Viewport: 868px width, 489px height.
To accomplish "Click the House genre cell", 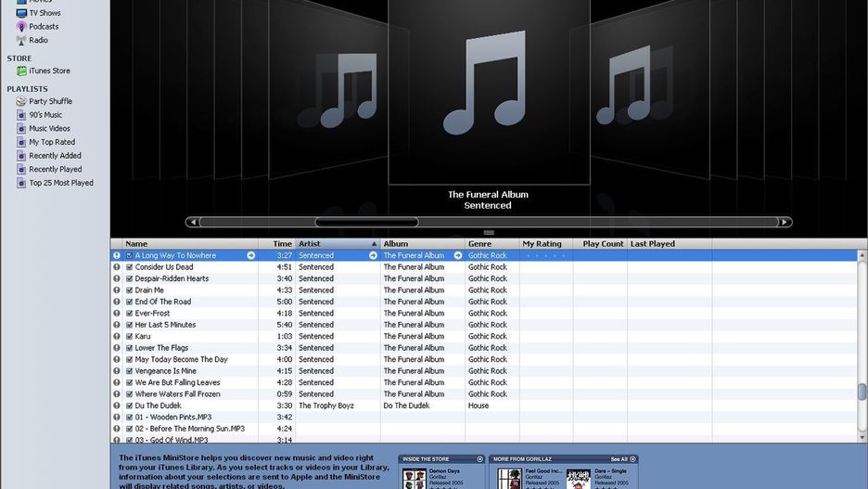I will (x=479, y=405).
